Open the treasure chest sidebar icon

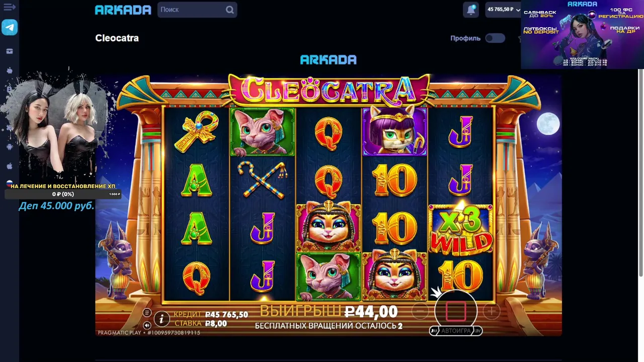click(x=10, y=51)
